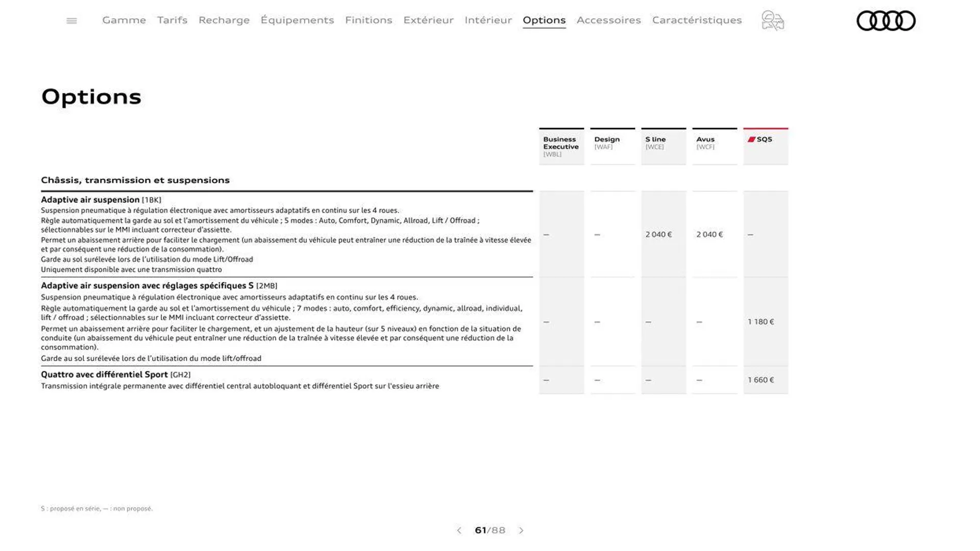Go to previous page arrow
Screen dimensions: 980x551
point(459,531)
